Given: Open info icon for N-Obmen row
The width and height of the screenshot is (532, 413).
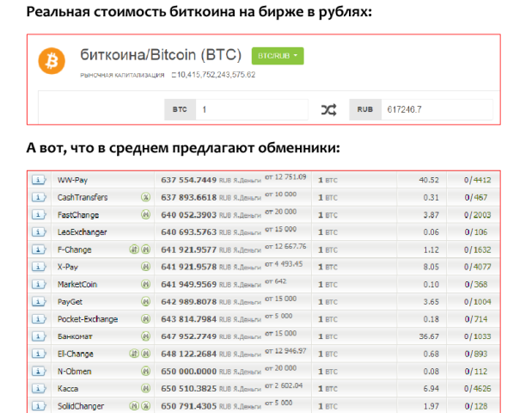Looking at the screenshot, I should [39, 371].
